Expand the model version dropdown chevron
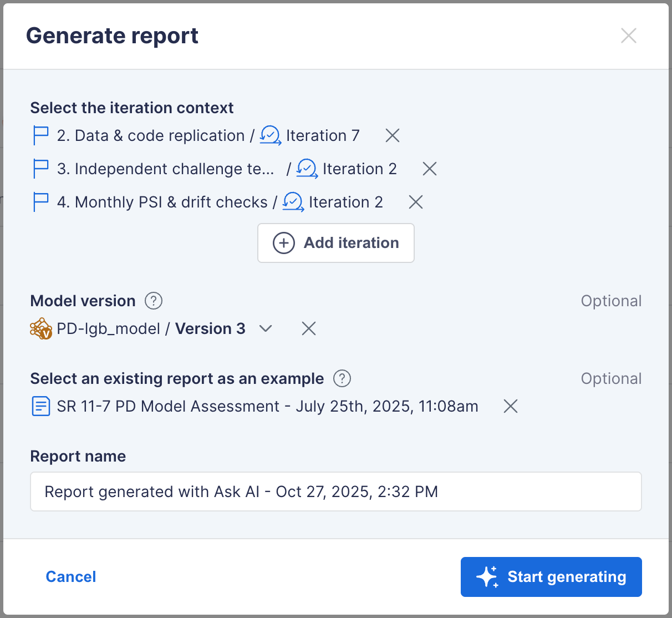672x618 pixels. (x=266, y=328)
